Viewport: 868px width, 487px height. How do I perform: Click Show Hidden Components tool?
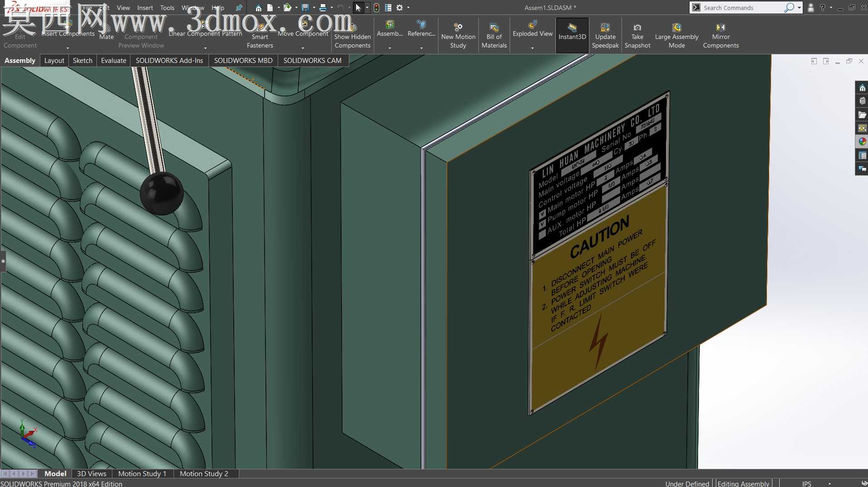(352, 35)
